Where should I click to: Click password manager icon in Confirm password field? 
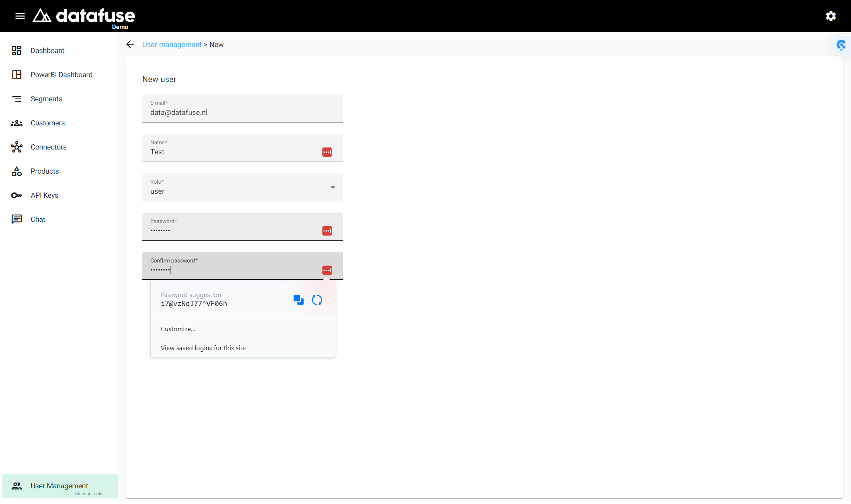(327, 270)
